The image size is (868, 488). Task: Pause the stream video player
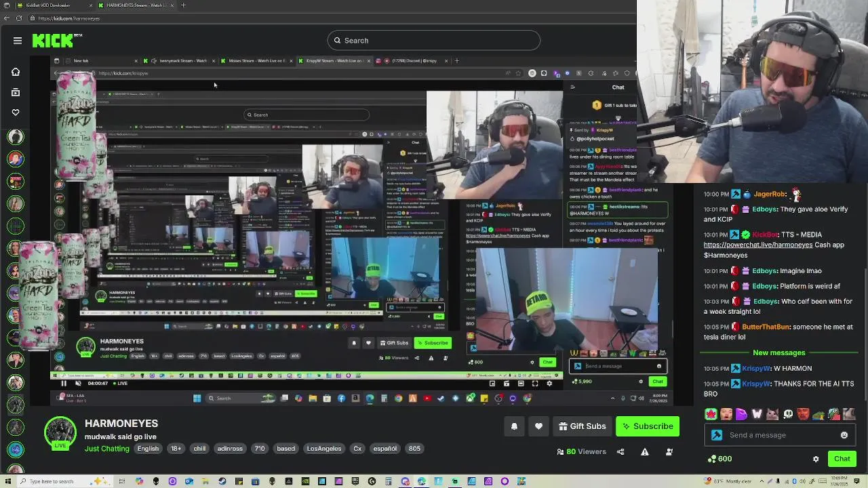coord(64,384)
